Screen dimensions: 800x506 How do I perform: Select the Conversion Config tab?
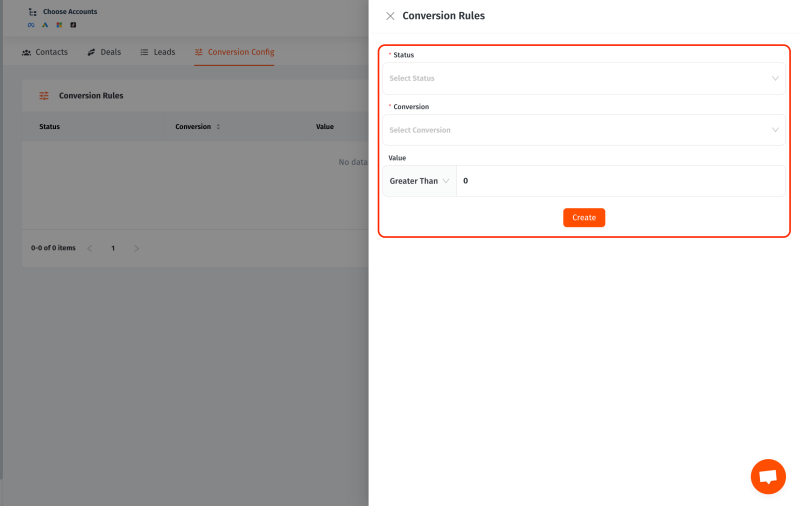[x=234, y=52]
